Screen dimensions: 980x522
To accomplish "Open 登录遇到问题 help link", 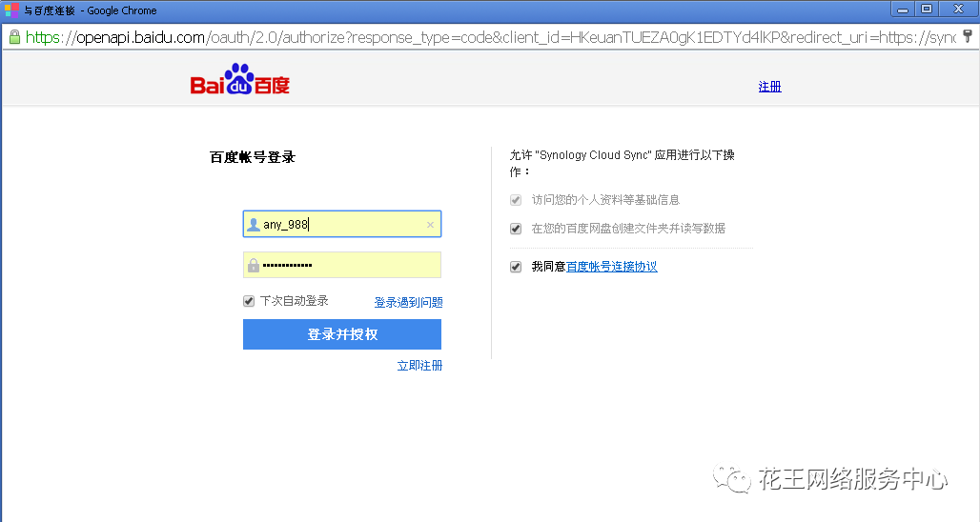I will pos(408,302).
